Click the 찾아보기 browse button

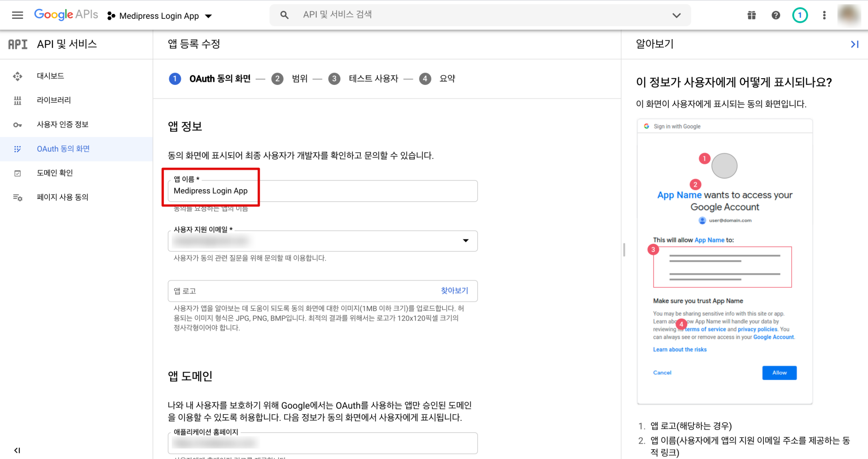pos(454,291)
